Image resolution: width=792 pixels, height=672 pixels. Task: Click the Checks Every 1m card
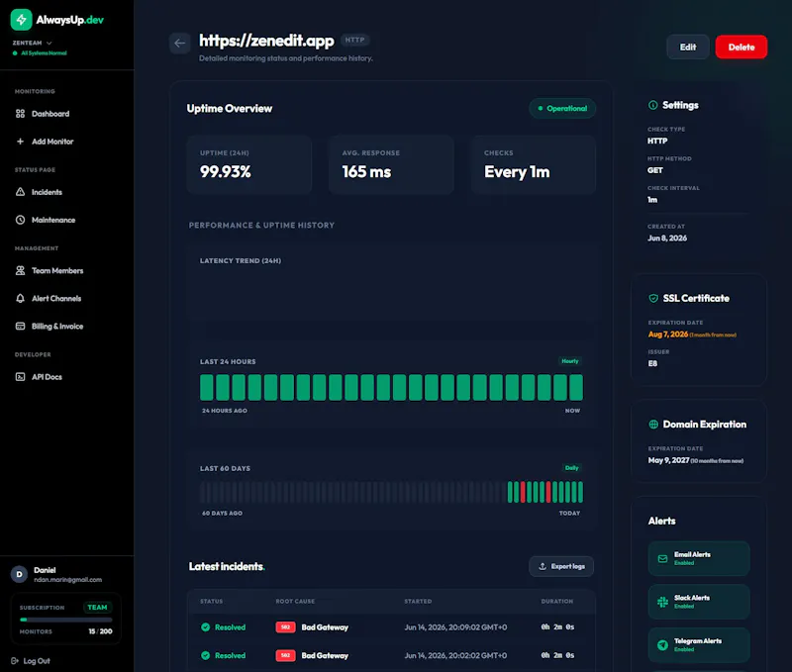pyautogui.click(x=534, y=164)
